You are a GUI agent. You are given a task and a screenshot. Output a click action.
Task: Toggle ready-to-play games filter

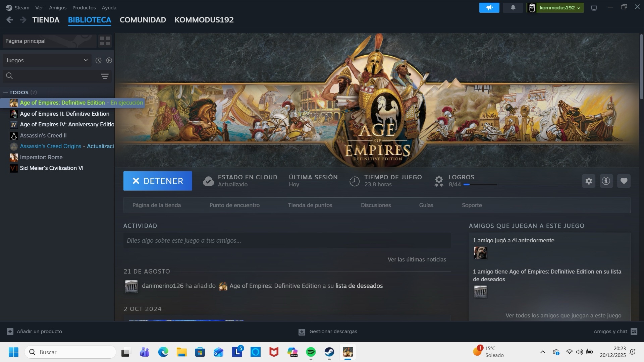pos(109,60)
